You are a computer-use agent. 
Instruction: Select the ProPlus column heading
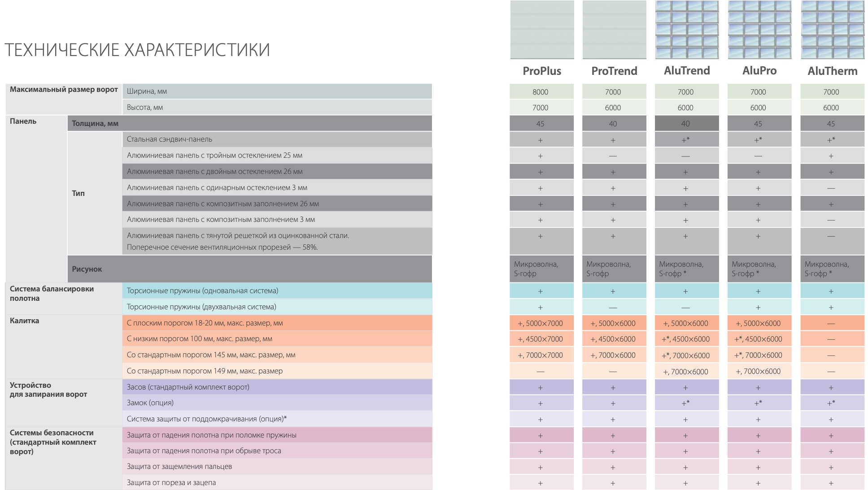542,71
